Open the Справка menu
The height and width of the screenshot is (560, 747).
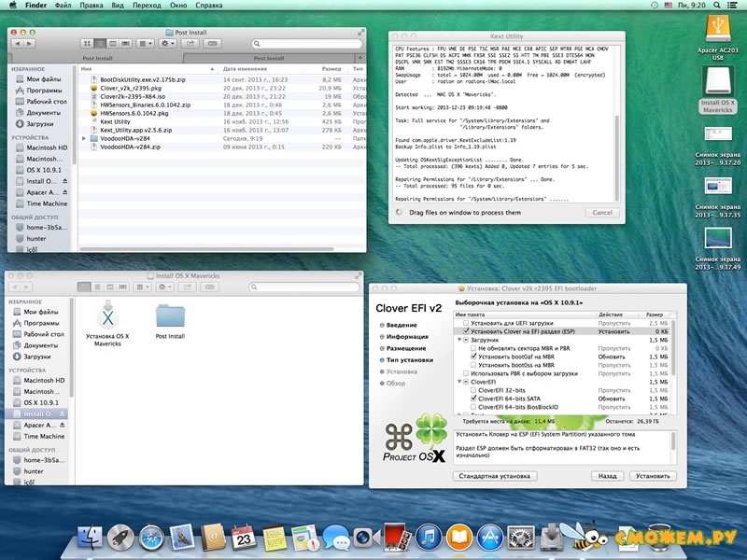[x=208, y=6]
